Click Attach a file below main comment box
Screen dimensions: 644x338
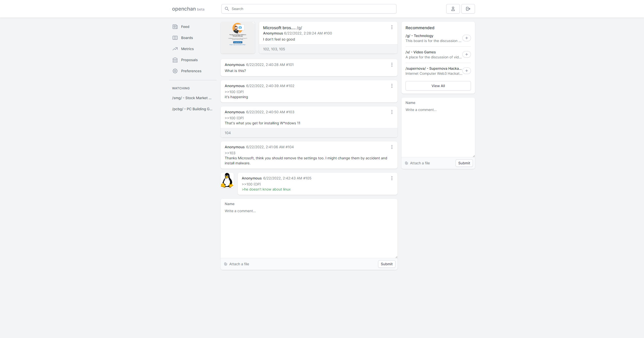239,264
